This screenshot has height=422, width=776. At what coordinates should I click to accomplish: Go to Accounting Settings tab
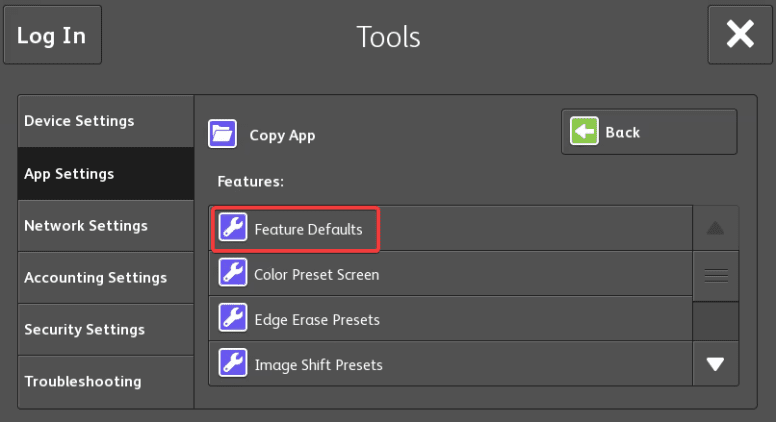coord(105,278)
